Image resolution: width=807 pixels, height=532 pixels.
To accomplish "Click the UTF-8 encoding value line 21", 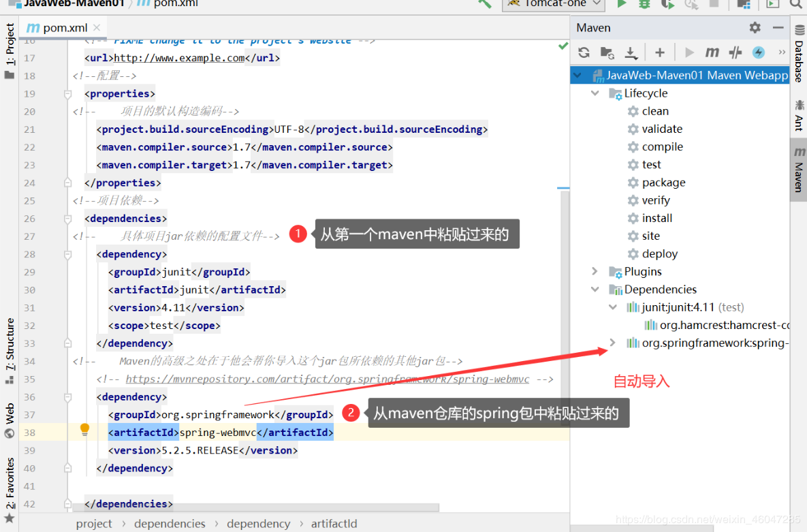I will point(289,129).
